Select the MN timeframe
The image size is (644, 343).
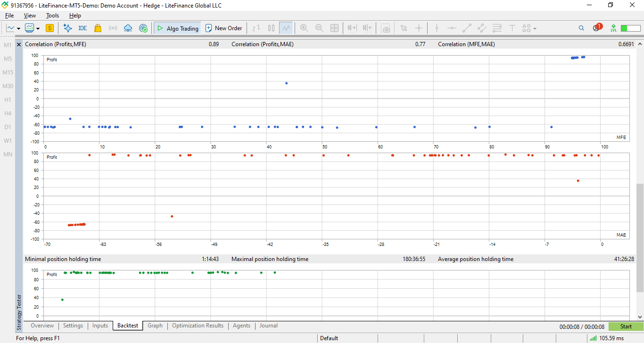pos(8,155)
